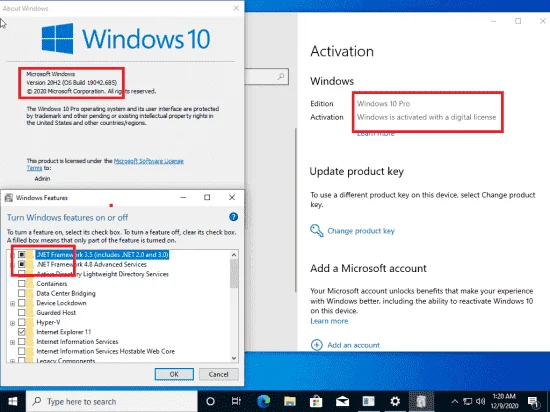
Task: Check the Containers feature box
Action: tap(22, 283)
